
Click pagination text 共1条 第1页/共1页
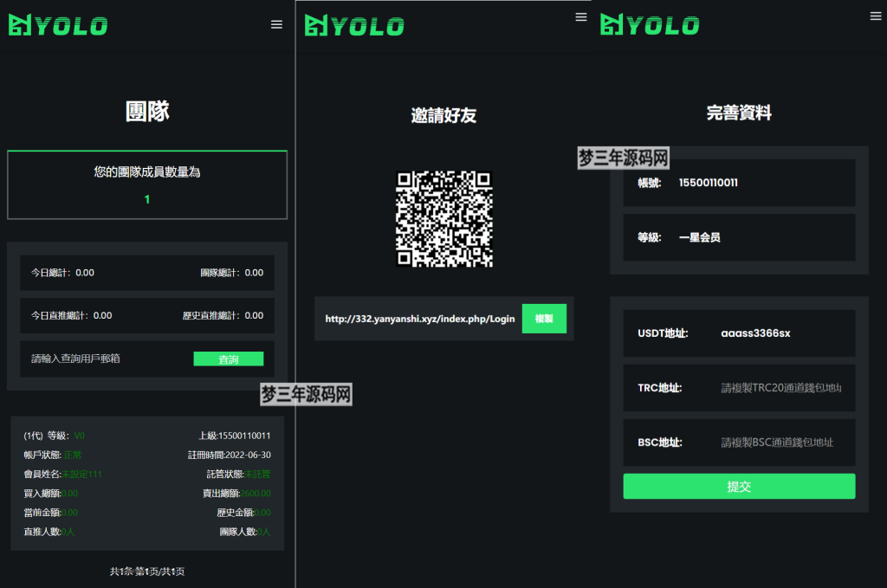(147, 572)
